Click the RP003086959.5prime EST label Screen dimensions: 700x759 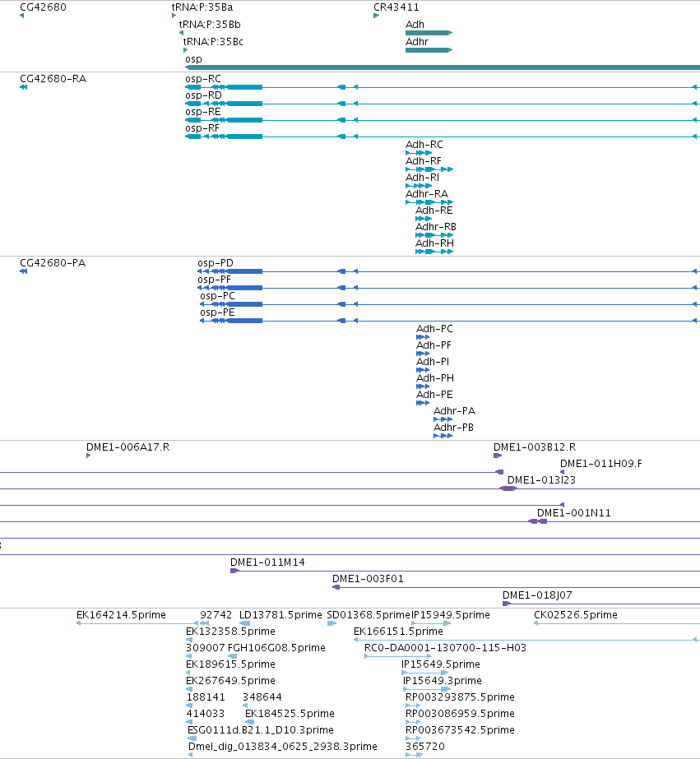(460, 715)
